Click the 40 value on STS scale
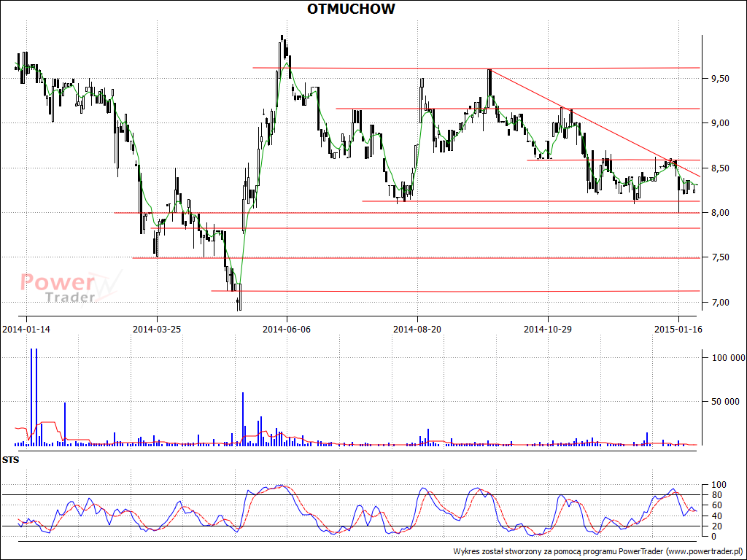This screenshot has height=560, width=747. pos(716,516)
